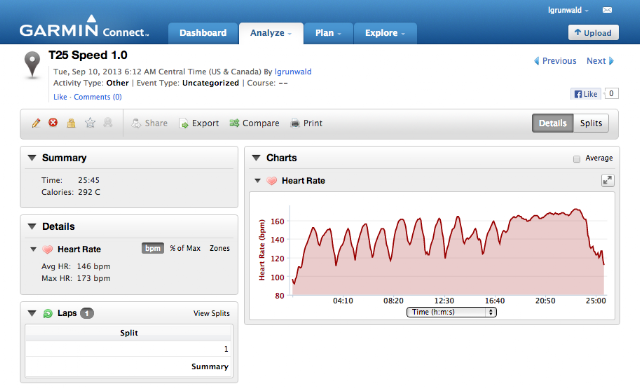This screenshot has height=389, width=640.
Task: Switch heart rate to % of Max
Action: (185, 248)
